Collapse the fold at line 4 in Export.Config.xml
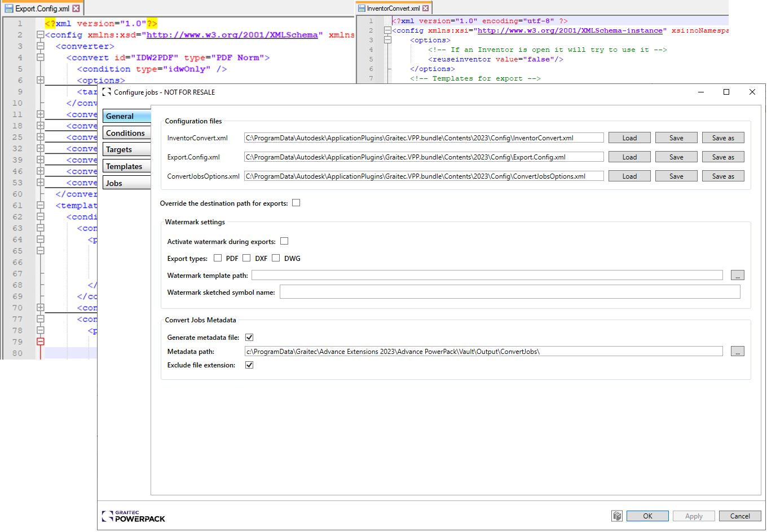This screenshot has width=767, height=532. [41, 57]
